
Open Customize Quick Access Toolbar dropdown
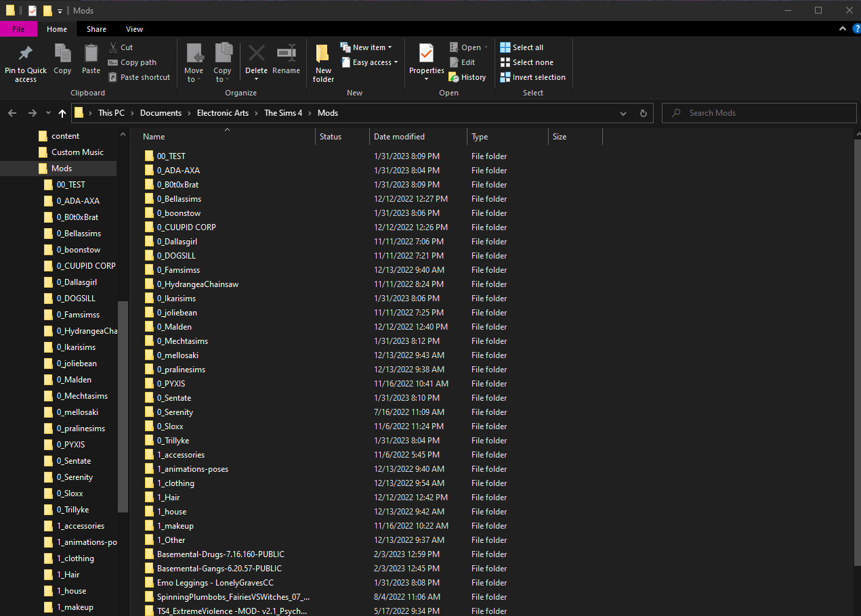pos(60,11)
